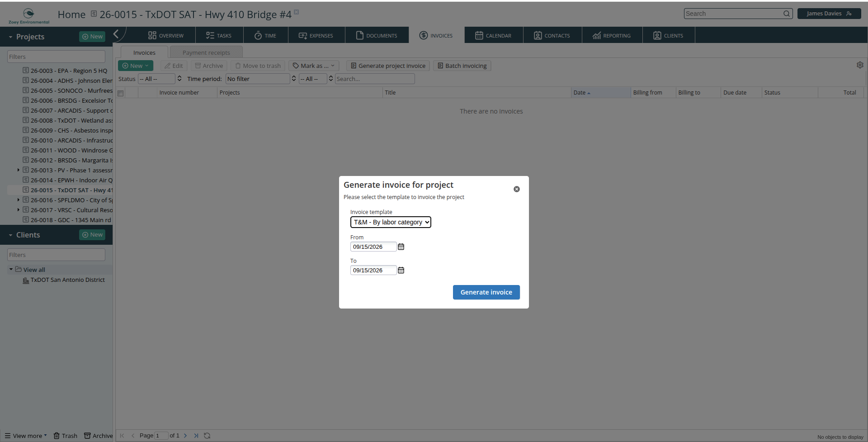Click New button in Clients panel
This screenshot has width=868, height=442.
tap(92, 235)
